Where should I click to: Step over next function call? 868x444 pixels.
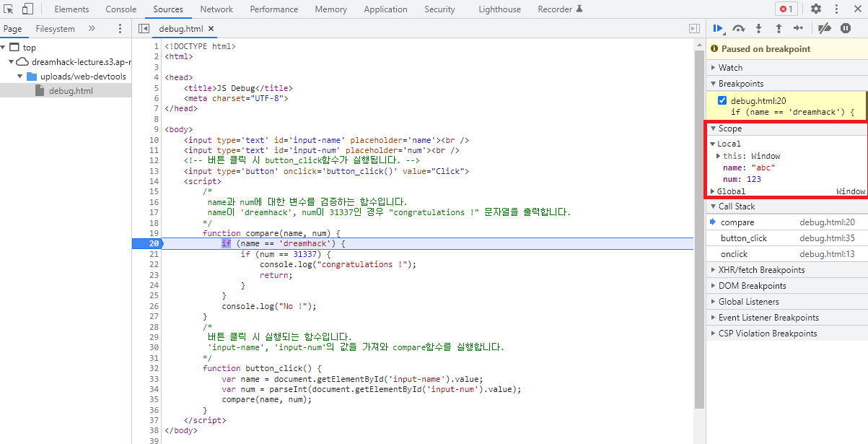[x=738, y=28]
